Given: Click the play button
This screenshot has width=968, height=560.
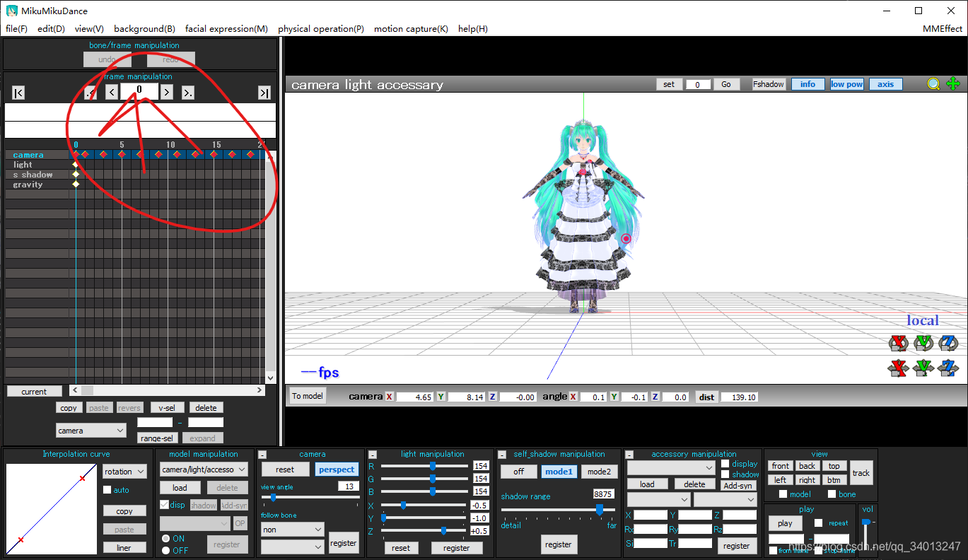Looking at the screenshot, I should click(x=785, y=523).
